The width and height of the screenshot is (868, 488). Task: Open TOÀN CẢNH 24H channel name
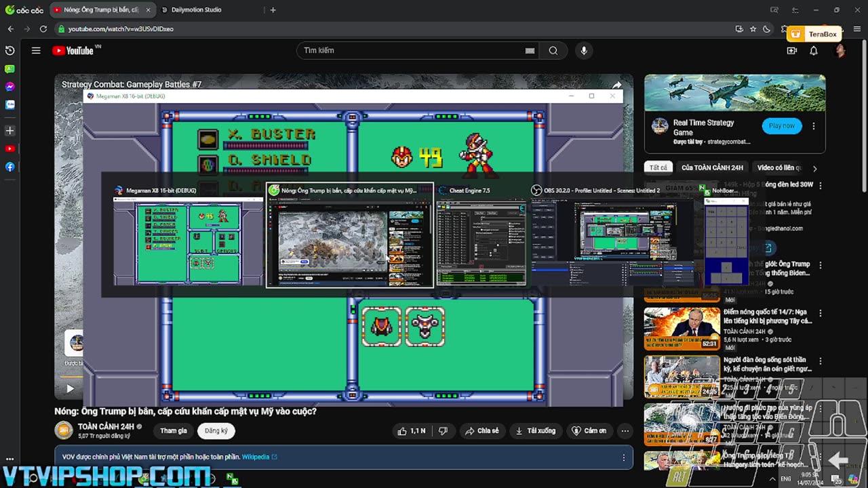105,426
